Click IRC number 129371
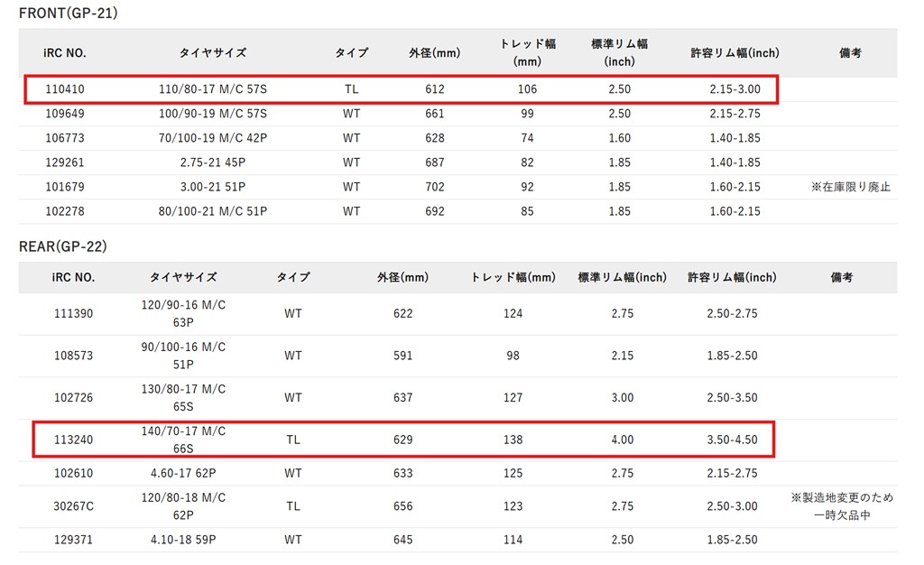The width and height of the screenshot is (924, 565). (x=74, y=540)
